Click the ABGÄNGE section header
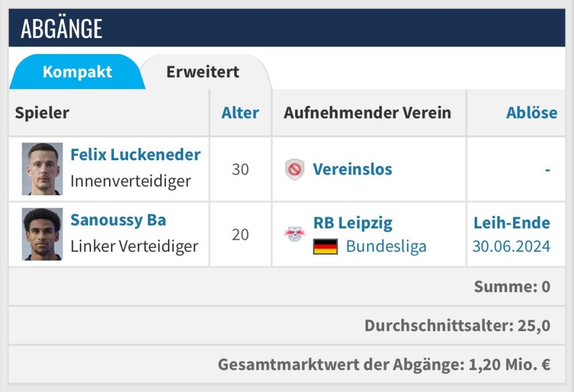574x392 pixels. 61,28
